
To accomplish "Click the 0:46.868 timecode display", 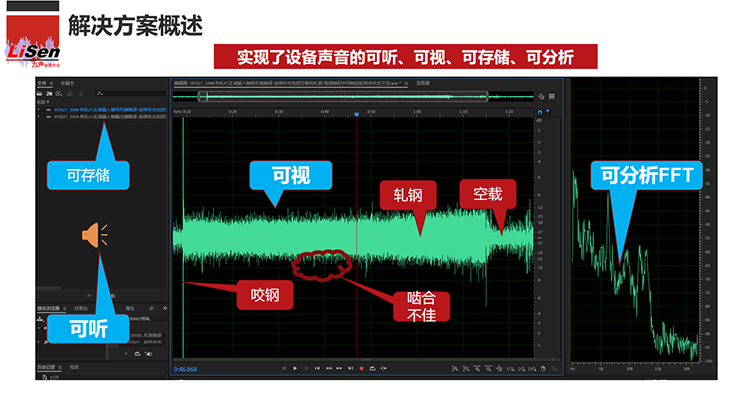I will (186, 369).
